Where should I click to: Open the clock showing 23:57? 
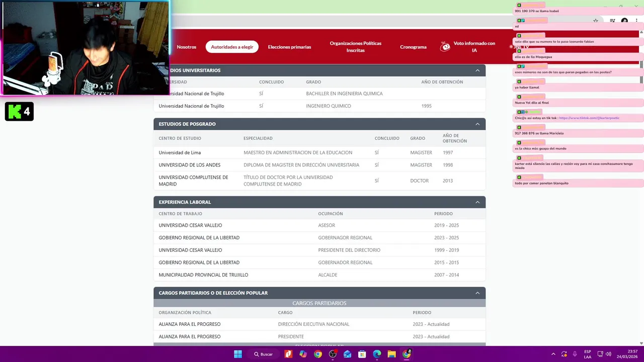click(x=627, y=354)
